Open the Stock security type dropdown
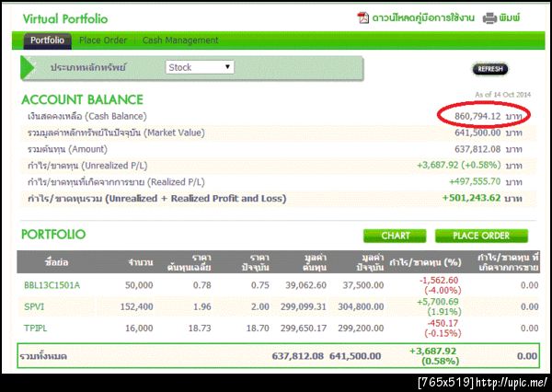 [x=200, y=67]
